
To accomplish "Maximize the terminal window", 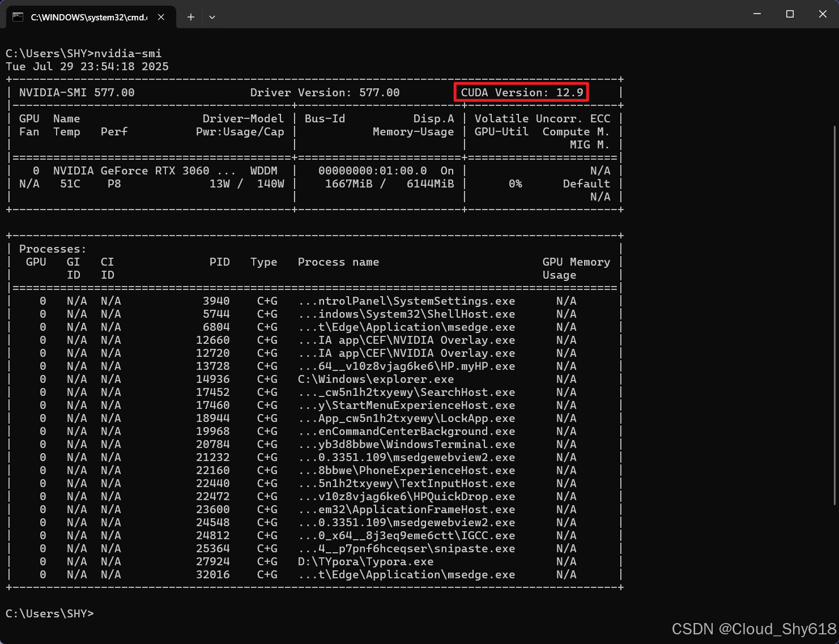I will coord(790,14).
